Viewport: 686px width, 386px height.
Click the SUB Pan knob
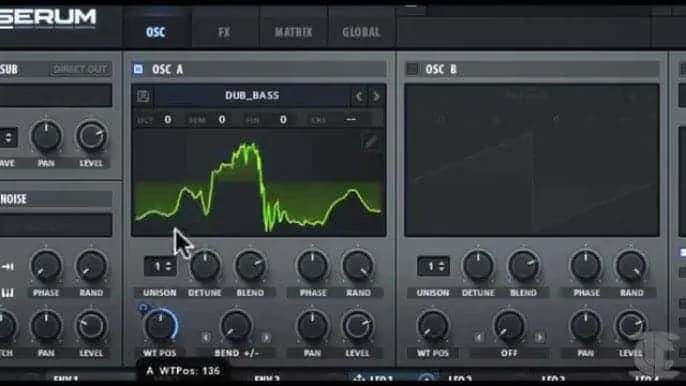click(46, 136)
